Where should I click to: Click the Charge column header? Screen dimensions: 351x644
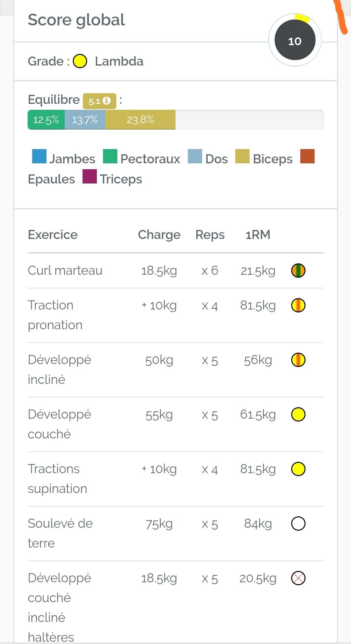pyautogui.click(x=159, y=235)
